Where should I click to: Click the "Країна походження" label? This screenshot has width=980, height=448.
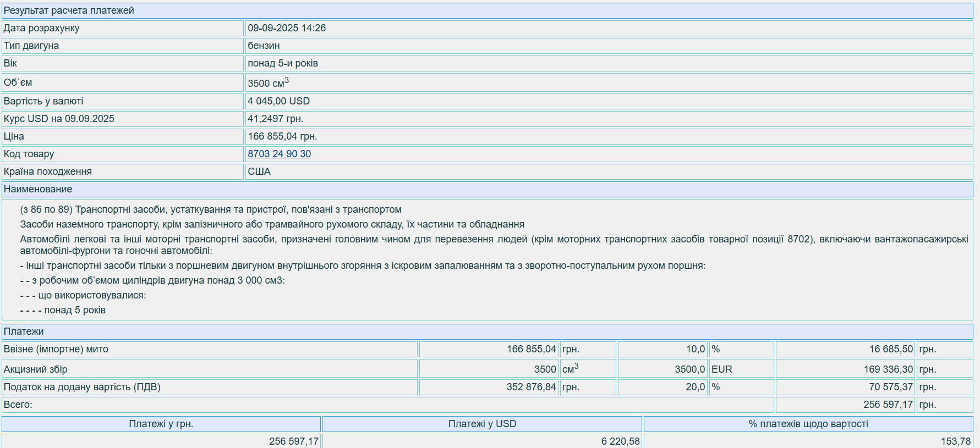tap(48, 172)
